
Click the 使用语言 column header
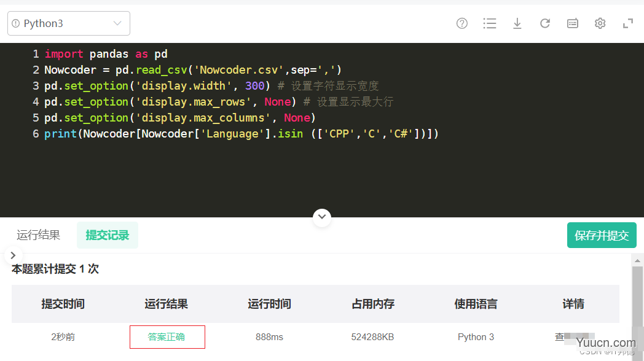point(476,304)
